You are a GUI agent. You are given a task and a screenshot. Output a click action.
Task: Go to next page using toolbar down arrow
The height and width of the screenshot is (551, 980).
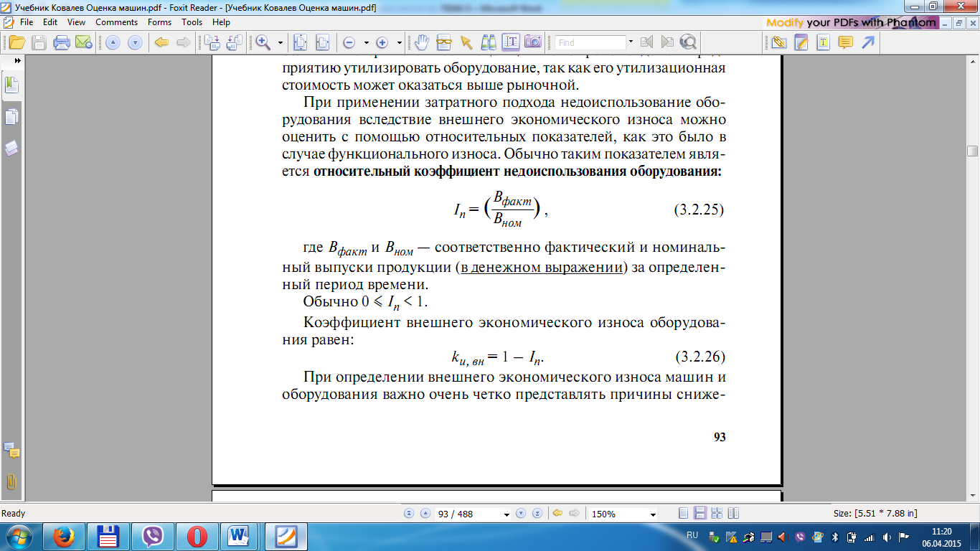click(134, 42)
